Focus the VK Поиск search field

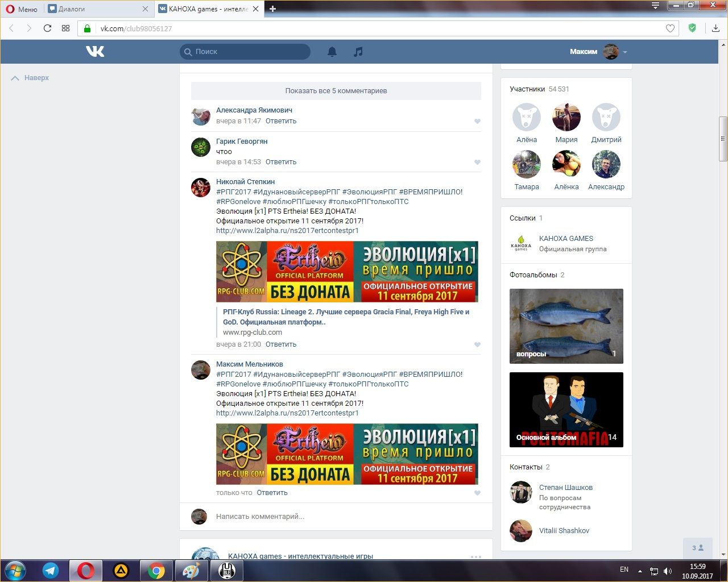click(245, 52)
